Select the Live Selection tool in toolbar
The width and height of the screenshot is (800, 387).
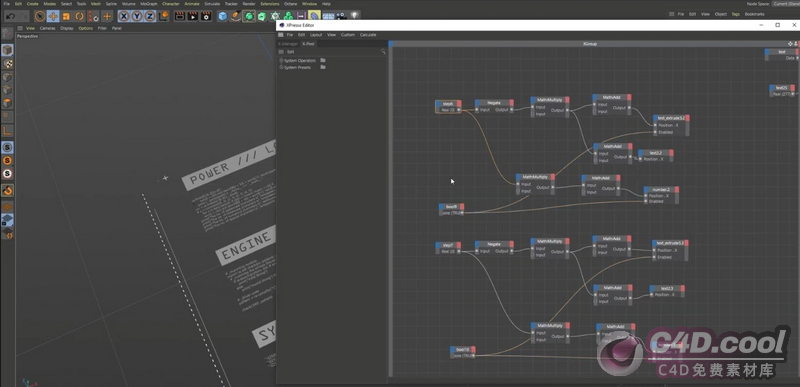coord(40,16)
